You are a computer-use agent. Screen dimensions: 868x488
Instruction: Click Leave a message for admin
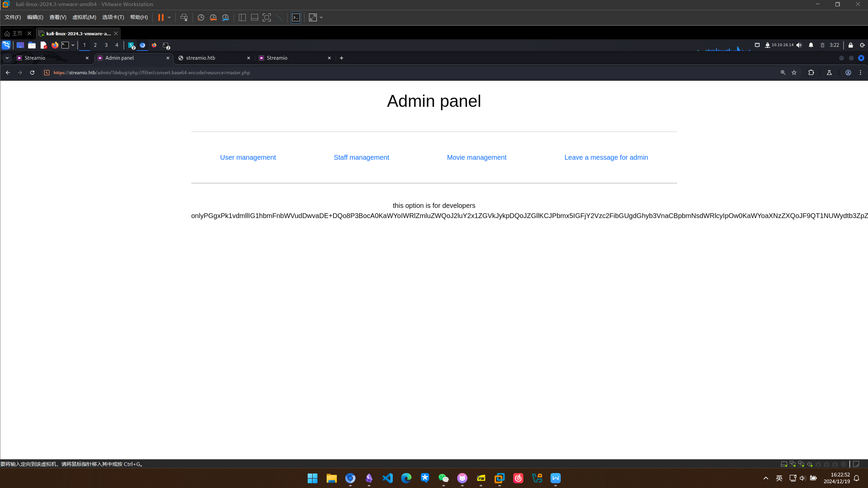pyautogui.click(x=606, y=157)
